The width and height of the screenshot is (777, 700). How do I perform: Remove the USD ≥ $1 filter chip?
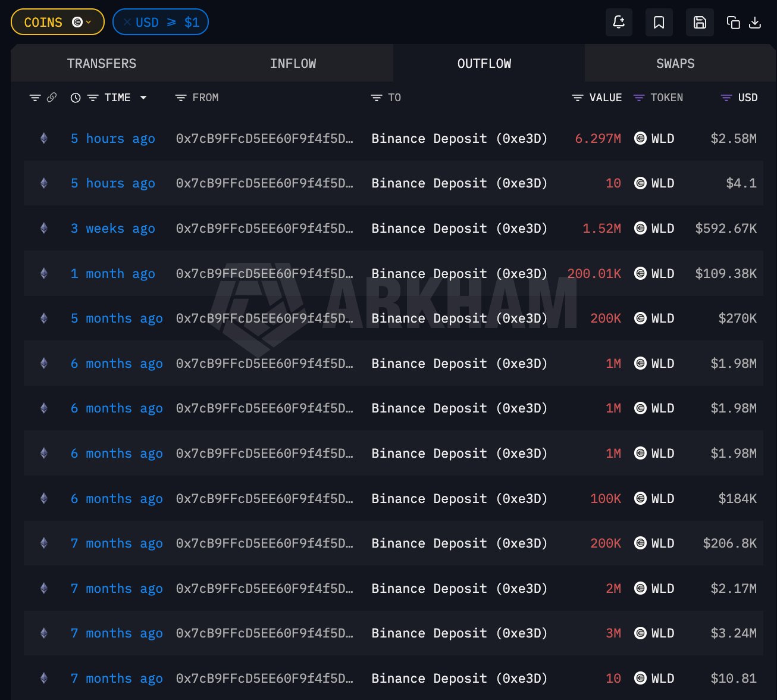click(127, 23)
